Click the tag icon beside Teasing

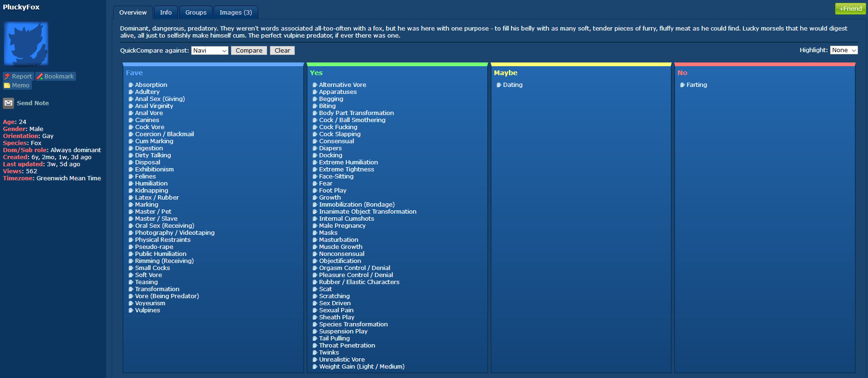pyautogui.click(x=131, y=282)
